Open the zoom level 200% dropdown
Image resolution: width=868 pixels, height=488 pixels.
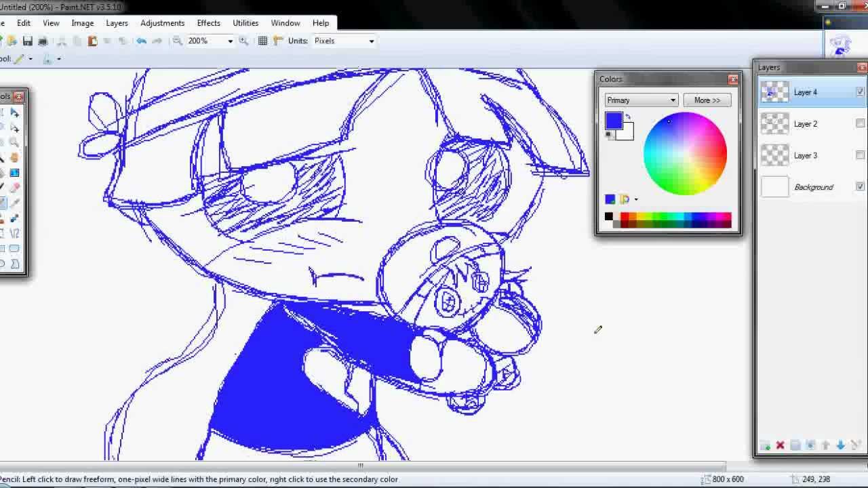click(230, 41)
